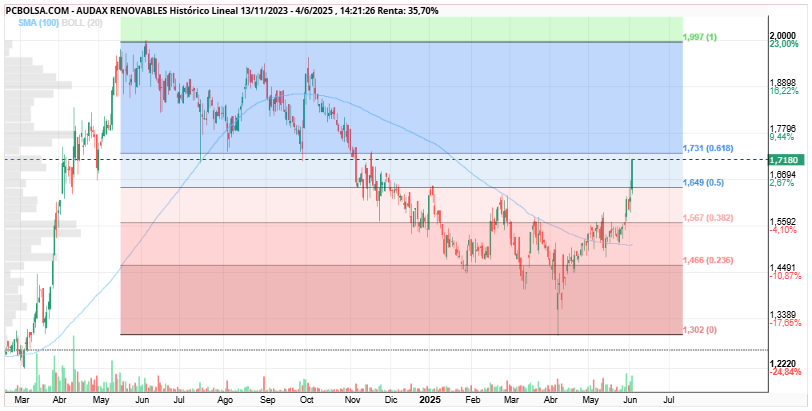Click the -10,87% axis percentage

[786, 276]
